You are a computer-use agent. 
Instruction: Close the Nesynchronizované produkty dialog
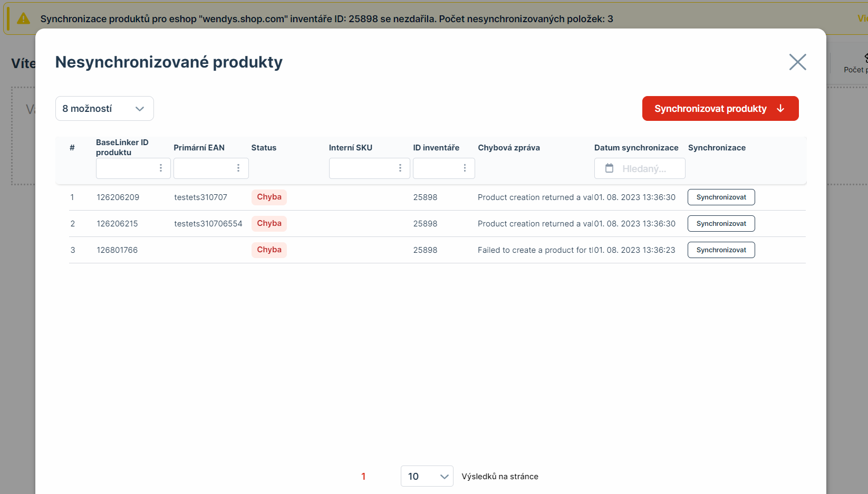click(x=797, y=62)
